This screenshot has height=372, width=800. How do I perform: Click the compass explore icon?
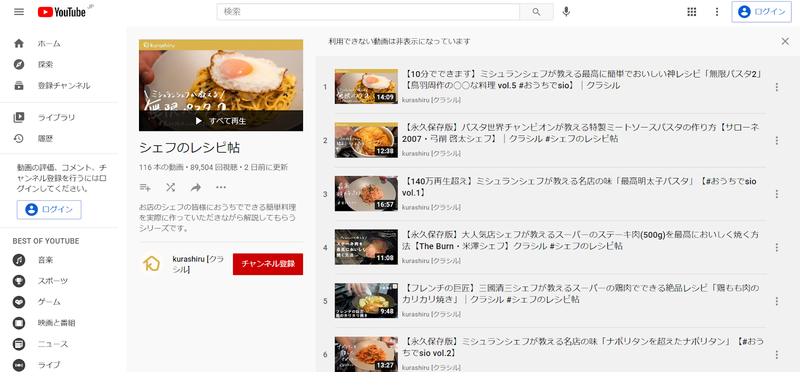pyautogui.click(x=19, y=65)
